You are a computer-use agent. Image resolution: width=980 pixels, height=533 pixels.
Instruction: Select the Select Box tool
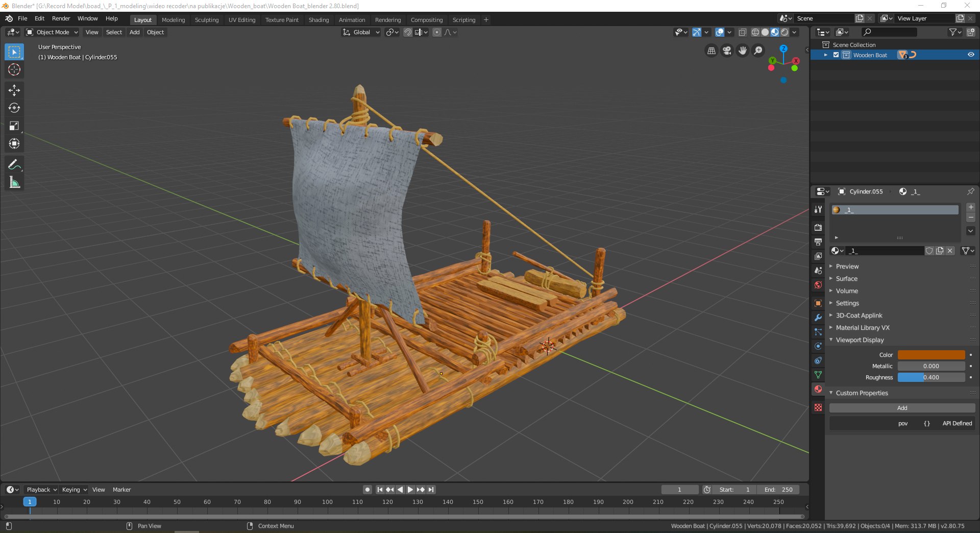point(14,52)
